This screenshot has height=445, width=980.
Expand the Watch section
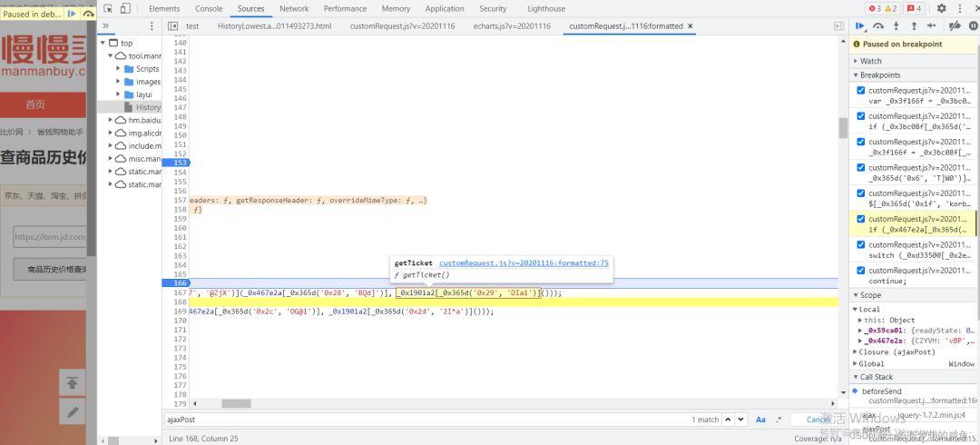pyautogui.click(x=871, y=62)
